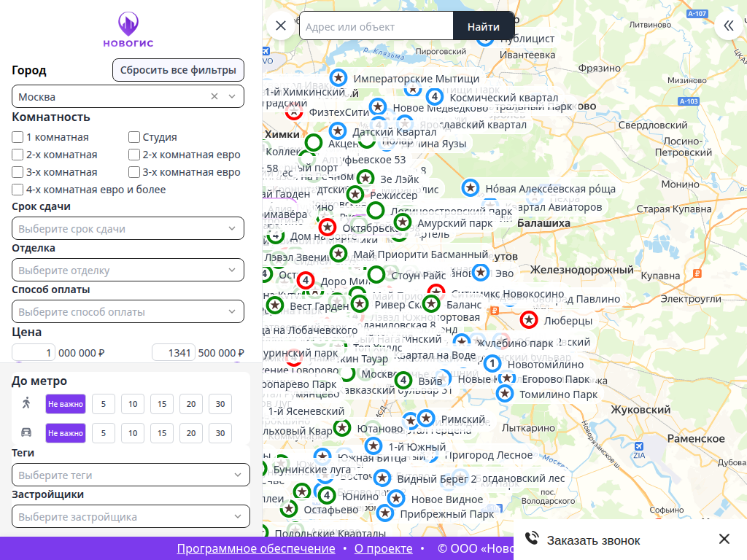Open the Новотомилино cluster marker
This screenshot has width=747, height=560.
tap(492, 364)
